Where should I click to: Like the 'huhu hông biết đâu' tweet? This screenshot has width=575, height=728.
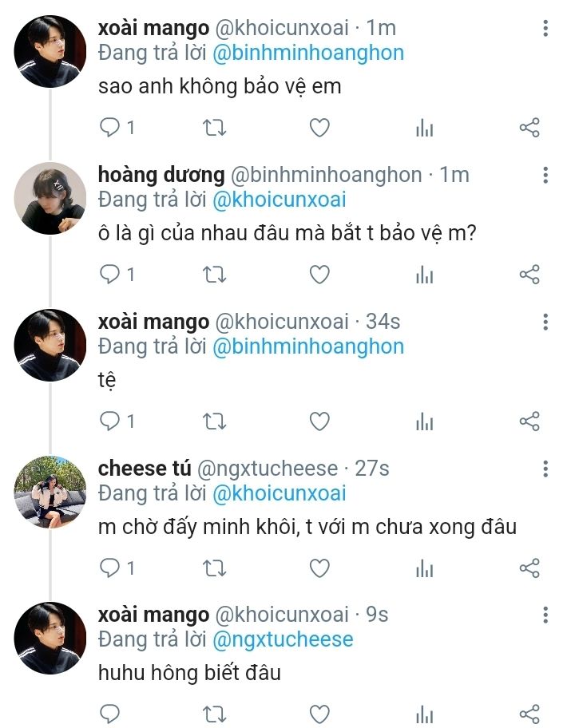click(319, 714)
